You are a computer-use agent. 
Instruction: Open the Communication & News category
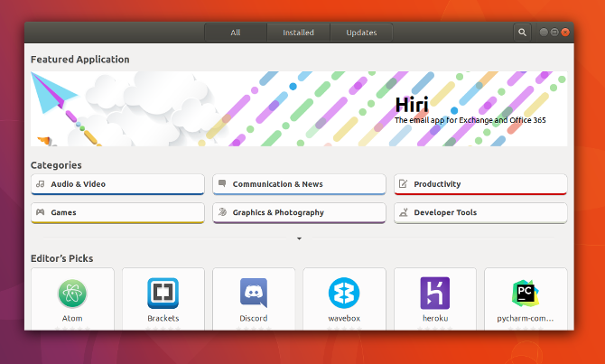pos(299,184)
